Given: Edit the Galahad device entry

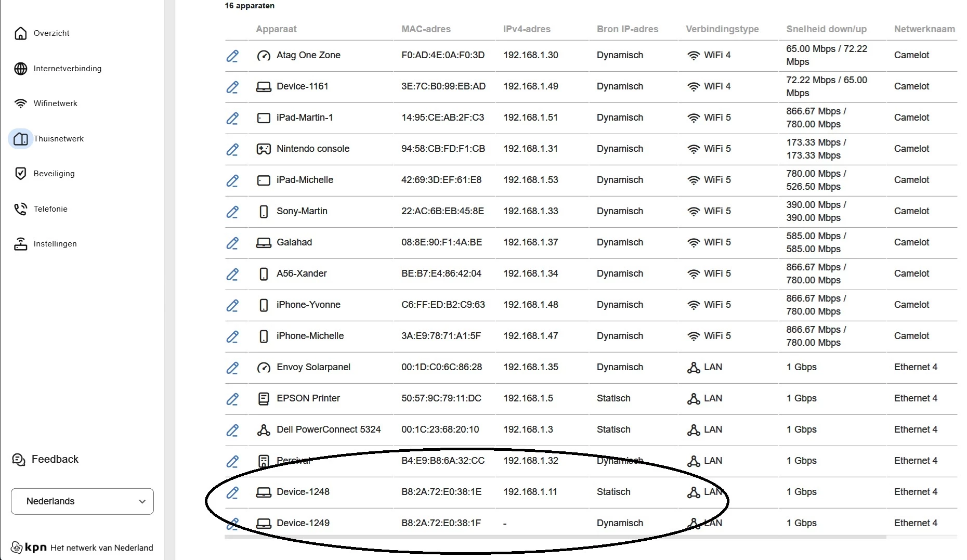Looking at the screenshot, I should pyautogui.click(x=232, y=243).
